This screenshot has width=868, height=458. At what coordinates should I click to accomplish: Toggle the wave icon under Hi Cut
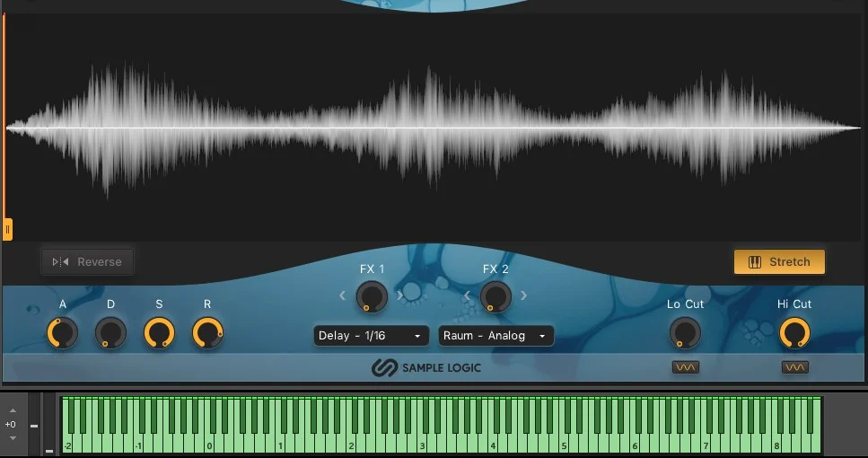pos(795,367)
